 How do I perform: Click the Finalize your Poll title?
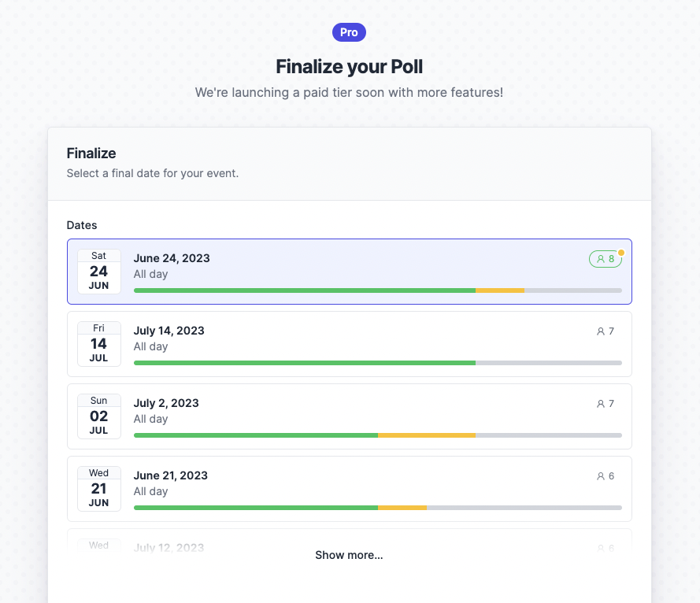coord(349,67)
